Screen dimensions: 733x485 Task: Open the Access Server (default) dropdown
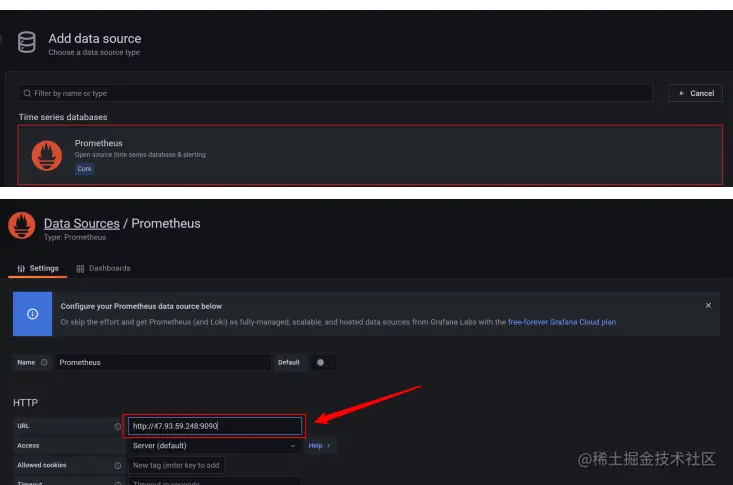pos(214,446)
